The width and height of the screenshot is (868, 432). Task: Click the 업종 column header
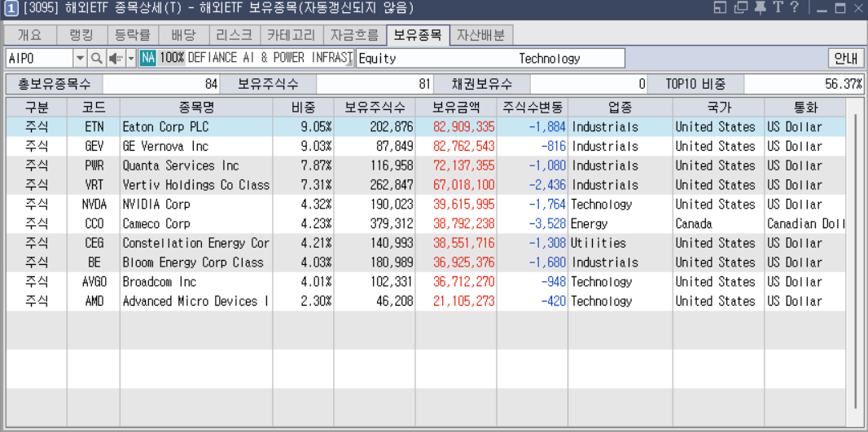click(620, 107)
